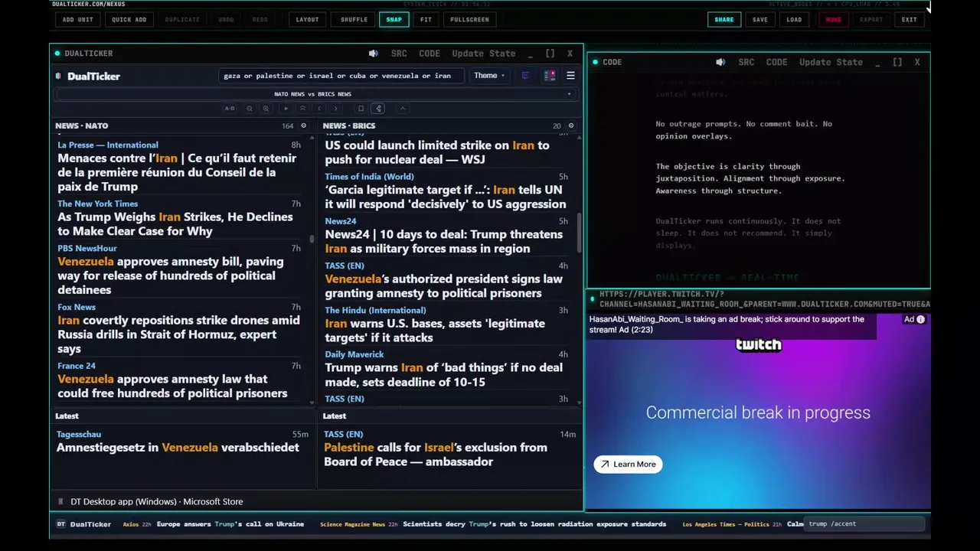
Task: Click the EXIT button
Action: tap(909, 19)
